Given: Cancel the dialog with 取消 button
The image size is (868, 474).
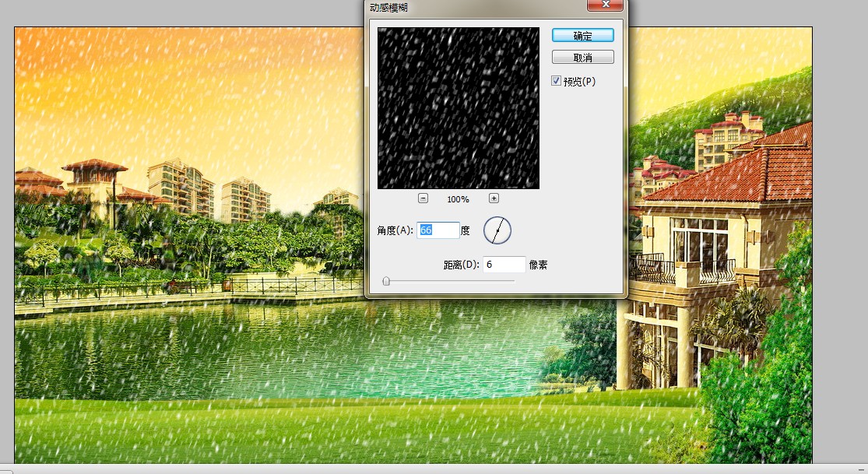Looking at the screenshot, I should click(x=582, y=58).
